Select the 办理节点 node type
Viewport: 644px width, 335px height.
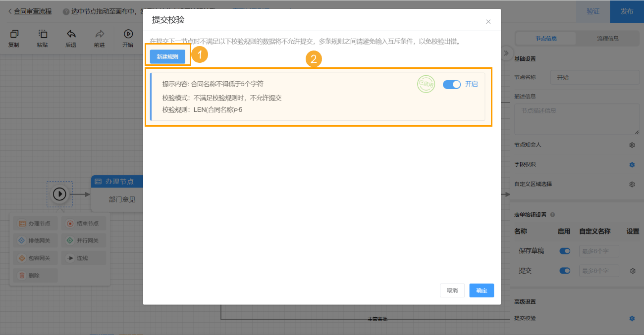pos(36,223)
